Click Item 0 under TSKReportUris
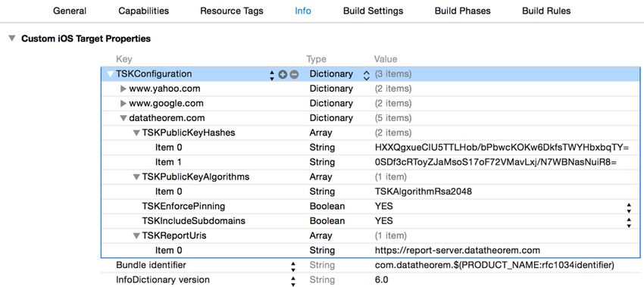This screenshot has height=287, width=644. 168,251
